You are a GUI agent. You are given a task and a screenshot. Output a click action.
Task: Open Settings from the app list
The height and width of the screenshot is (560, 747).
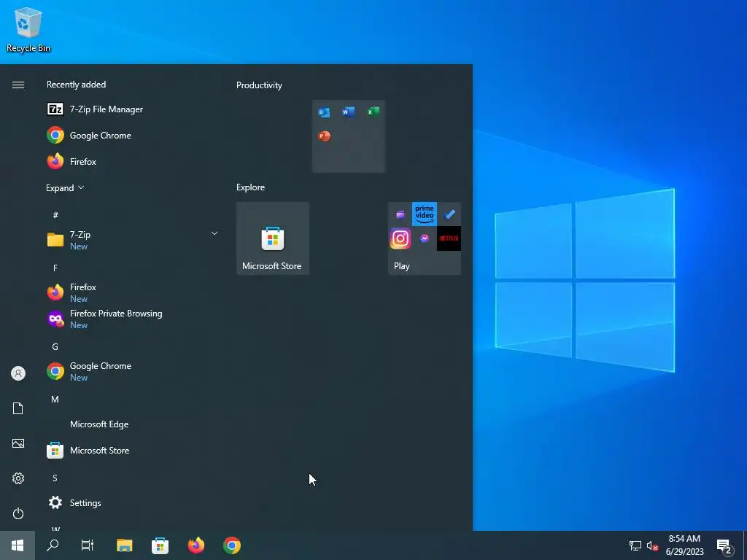coord(131,502)
